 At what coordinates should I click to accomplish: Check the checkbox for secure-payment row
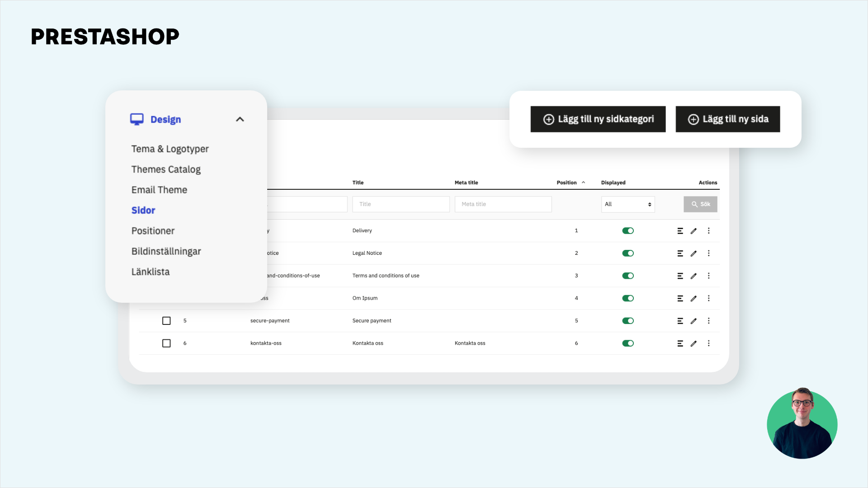coord(166,321)
